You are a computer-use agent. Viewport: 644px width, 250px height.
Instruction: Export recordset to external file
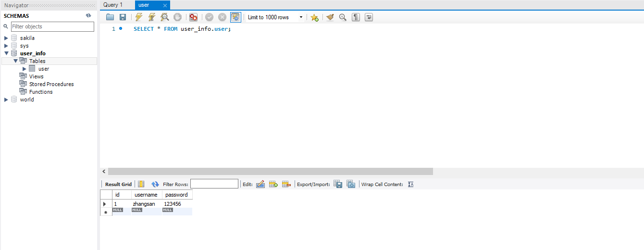338,184
